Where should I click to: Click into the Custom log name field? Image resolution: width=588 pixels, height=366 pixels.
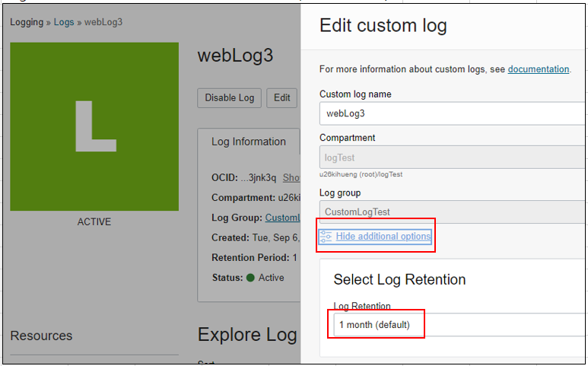tap(452, 113)
